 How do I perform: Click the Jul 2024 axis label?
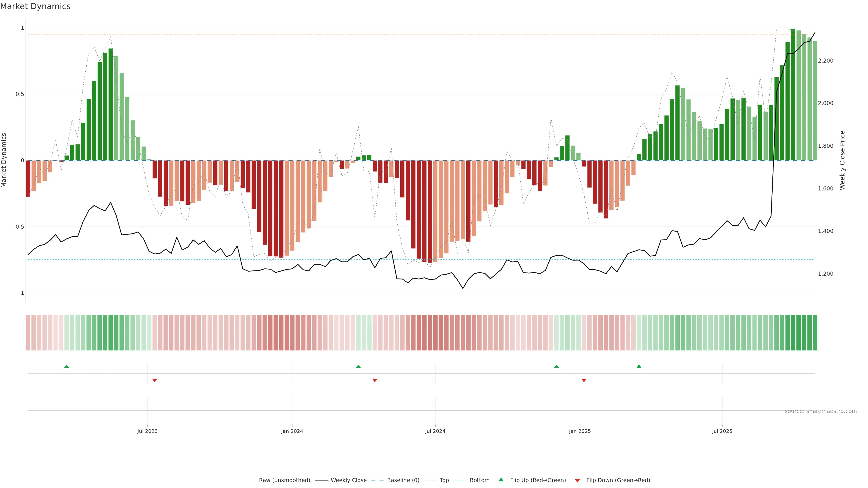point(435,431)
